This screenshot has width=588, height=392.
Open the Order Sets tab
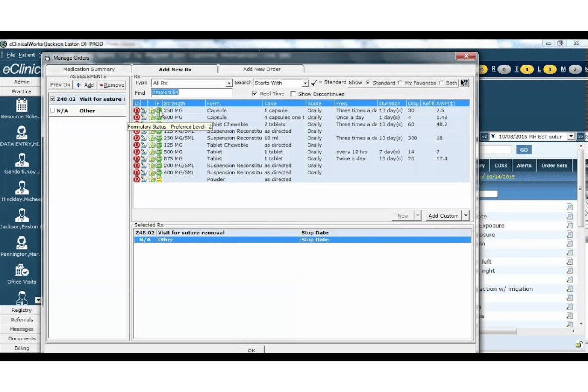tap(554, 165)
